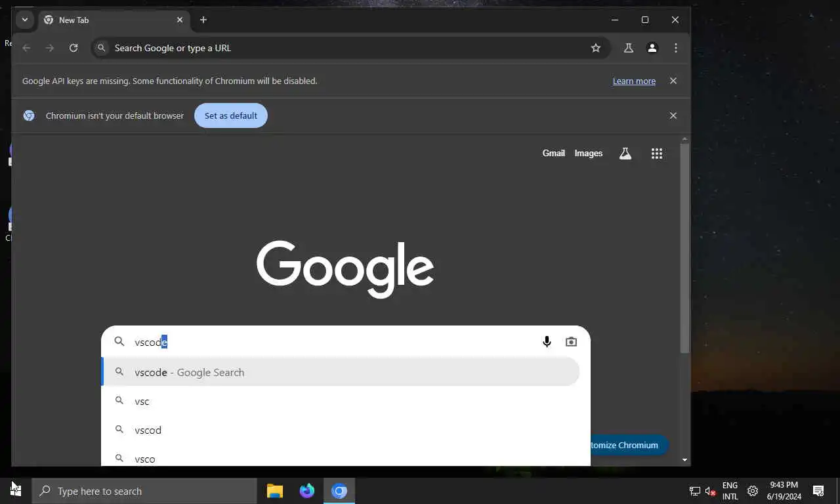Open the Gmail link
This screenshot has width=840, height=504.
click(x=553, y=153)
